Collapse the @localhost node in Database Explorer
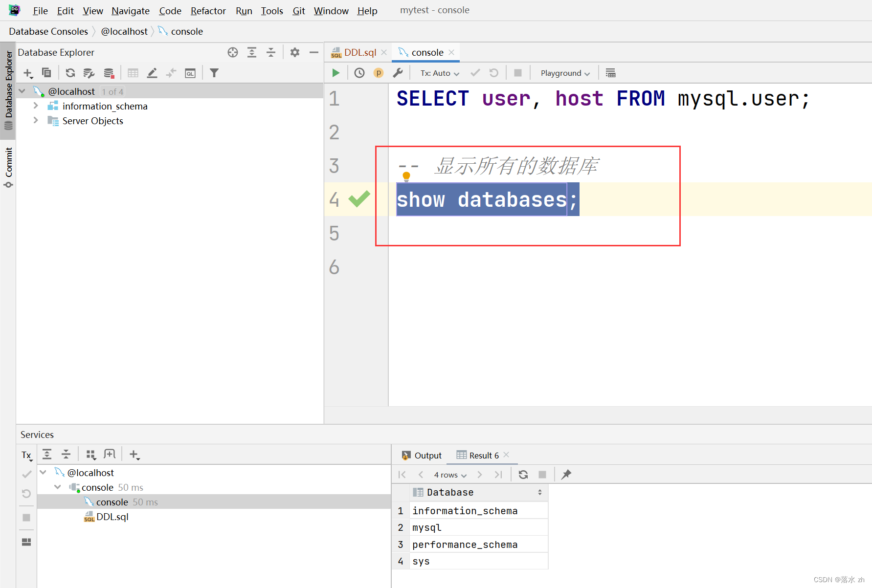 click(x=22, y=91)
